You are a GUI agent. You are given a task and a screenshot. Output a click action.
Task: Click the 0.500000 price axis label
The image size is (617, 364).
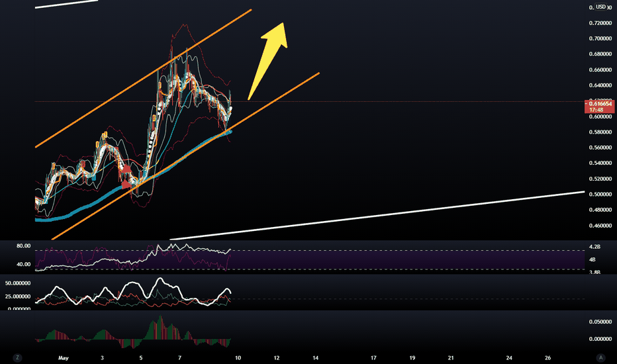click(x=600, y=195)
